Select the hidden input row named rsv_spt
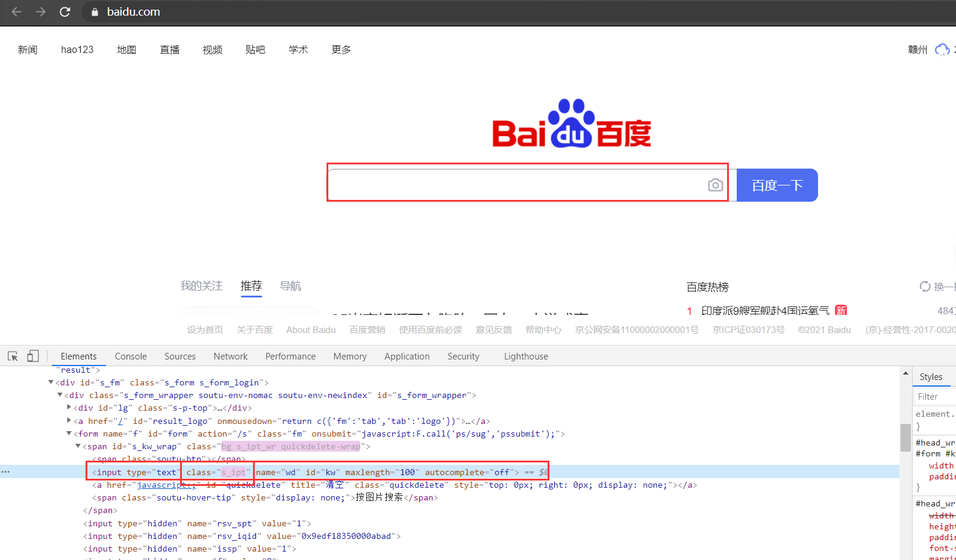Viewport: 956px width, 560px height. 198,523
